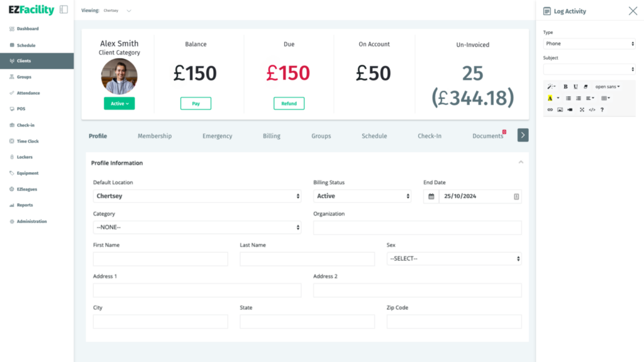Expand the Billing Status dropdown

click(x=362, y=196)
